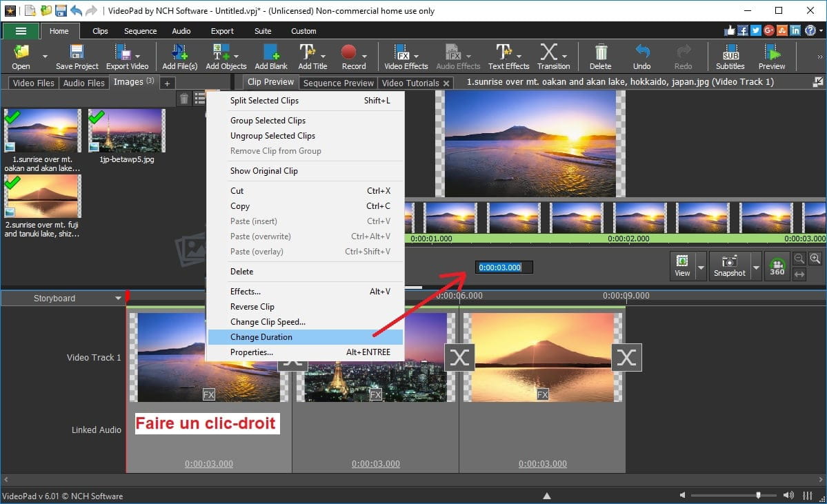Switch to the Export ribbon tab
This screenshot has height=504, width=827.
coord(222,31)
